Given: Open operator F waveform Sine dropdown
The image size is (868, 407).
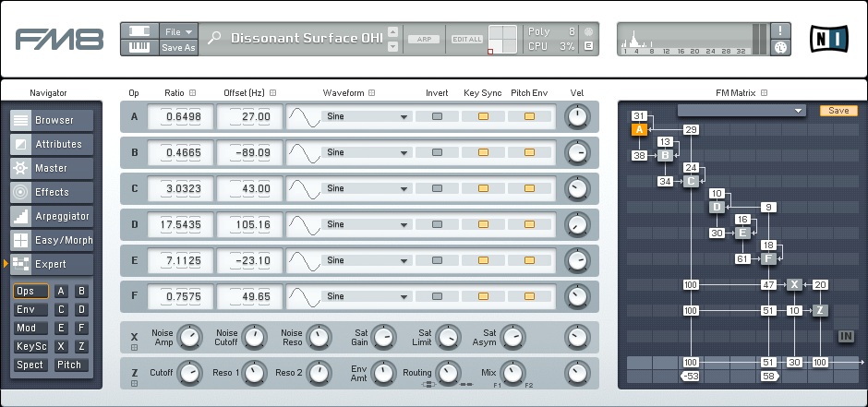Looking at the screenshot, I should 367,296.
